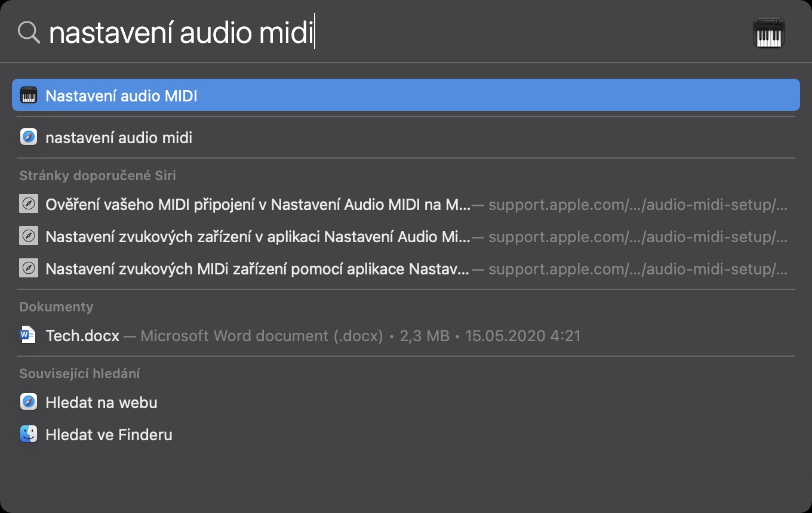
Task: Click the support.apple.com URL of the first Siri suggestion
Action: 638,205
